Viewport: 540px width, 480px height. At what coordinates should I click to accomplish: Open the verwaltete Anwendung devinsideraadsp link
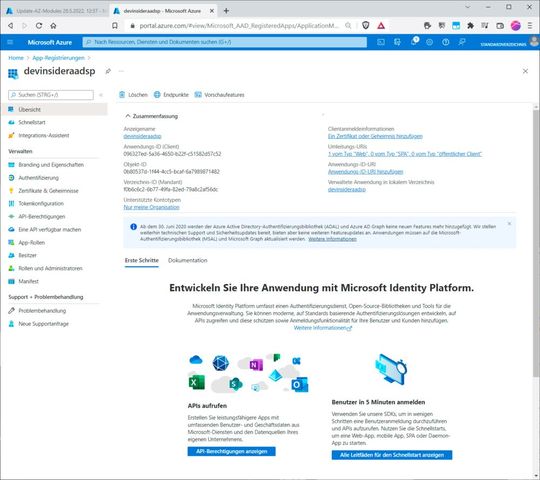[347, 189]
